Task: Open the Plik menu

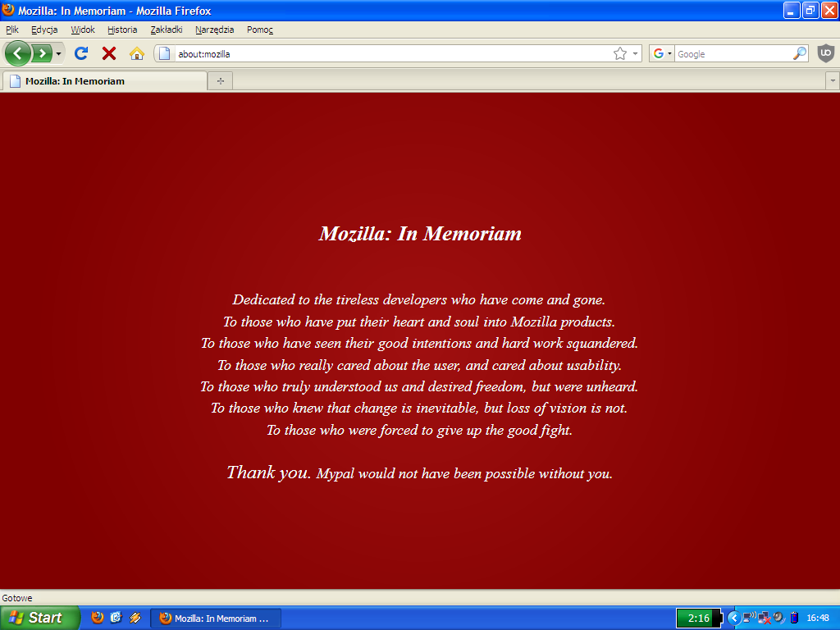Action: (12, 30)
